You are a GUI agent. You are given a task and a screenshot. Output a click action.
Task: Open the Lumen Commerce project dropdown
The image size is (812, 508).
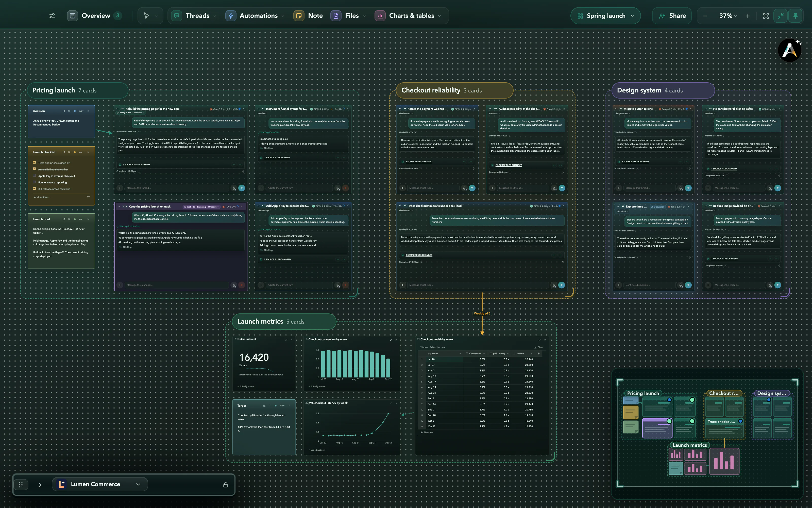point(100,484)
